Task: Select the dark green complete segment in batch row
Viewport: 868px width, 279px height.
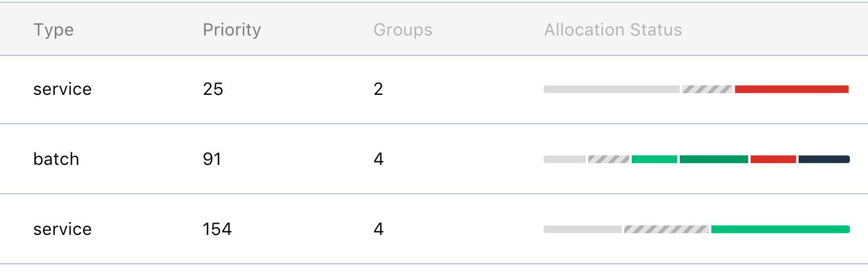Action: coord(714,159)
